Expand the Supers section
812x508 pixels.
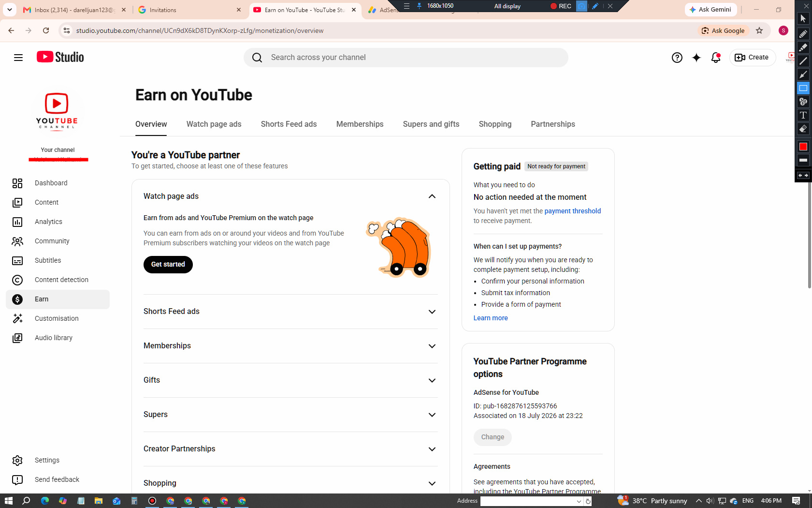pos(432,415)
